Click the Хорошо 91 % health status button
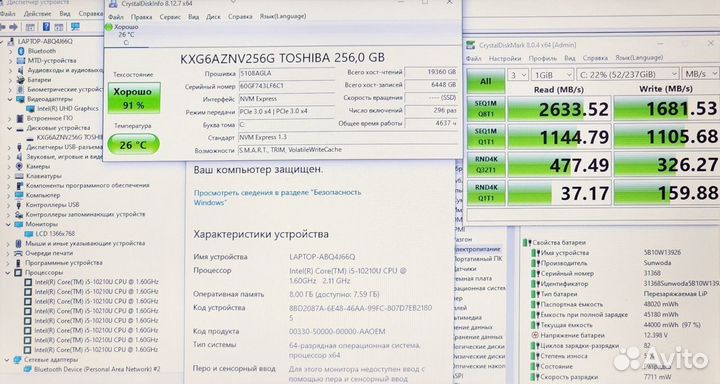This screenshot has height=384, width=720. (134, 98)
